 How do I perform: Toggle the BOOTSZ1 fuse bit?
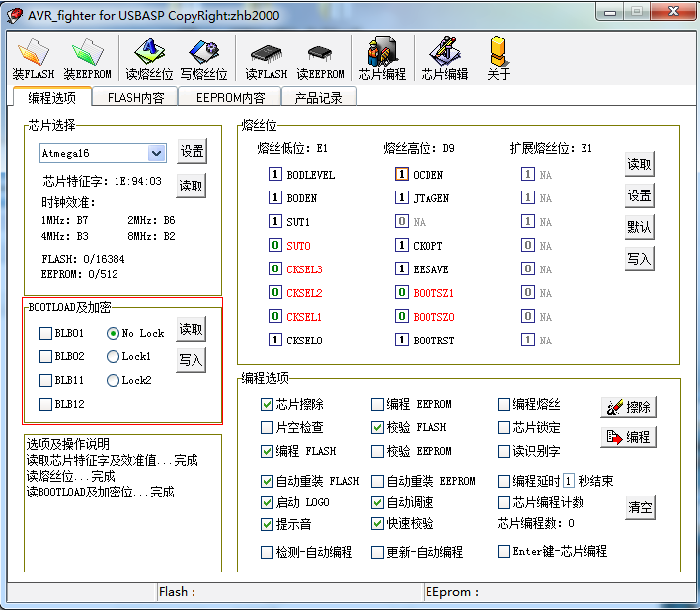401,293
